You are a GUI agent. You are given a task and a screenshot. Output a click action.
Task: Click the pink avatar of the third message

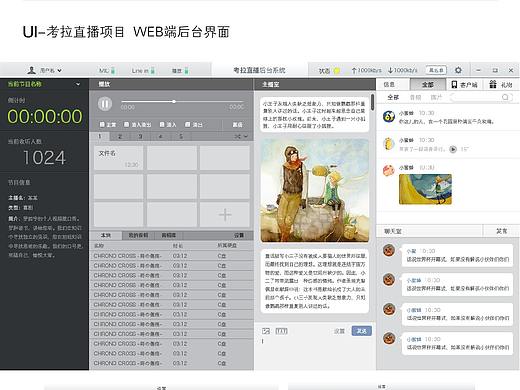pyautogui.click(x=389, y=171)
